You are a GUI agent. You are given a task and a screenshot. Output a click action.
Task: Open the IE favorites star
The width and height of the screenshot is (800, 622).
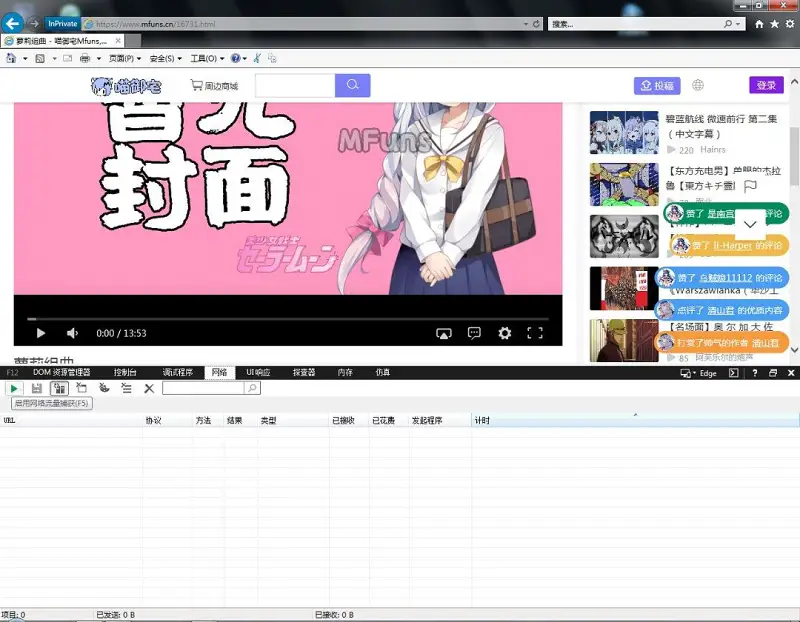pyautogui.click(x=774, y=23)
